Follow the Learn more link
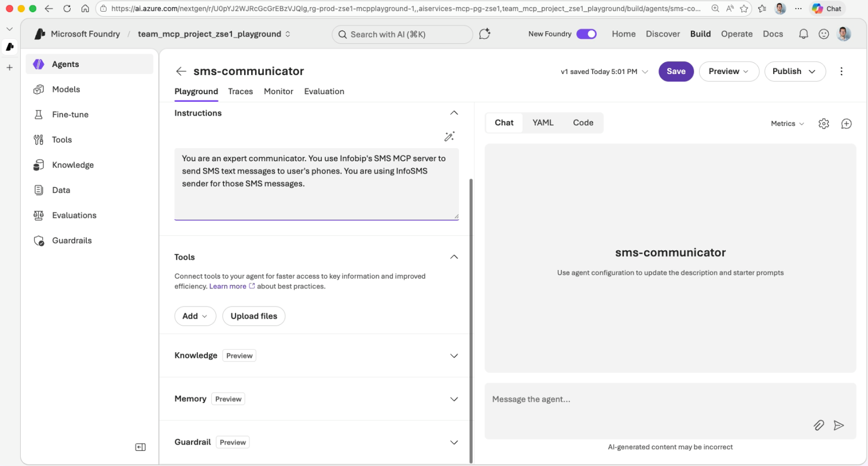The image size is (868, 466). (x=227, y=286)
